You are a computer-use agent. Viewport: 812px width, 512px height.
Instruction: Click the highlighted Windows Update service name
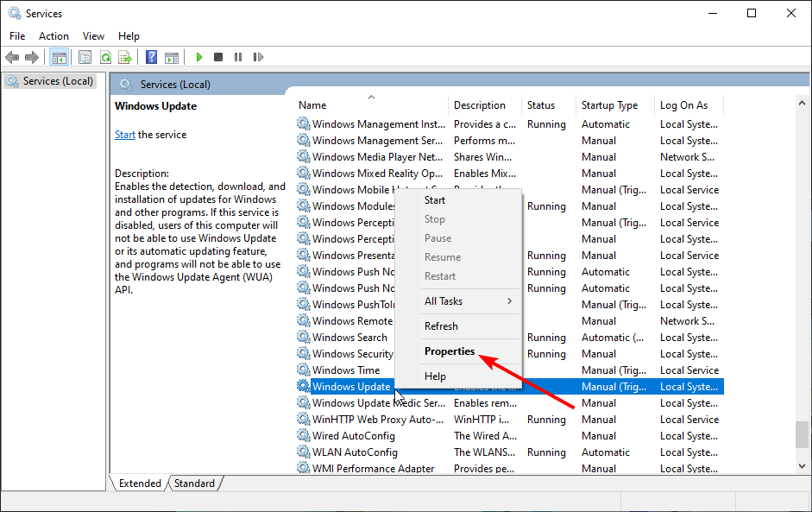[351, 387]
